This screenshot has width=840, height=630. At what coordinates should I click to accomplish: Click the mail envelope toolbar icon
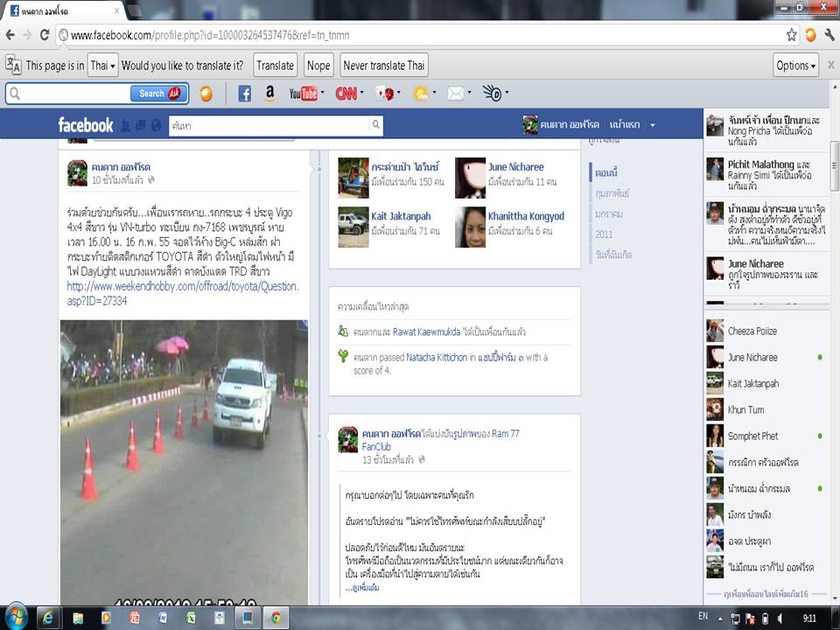pos(455,94)
